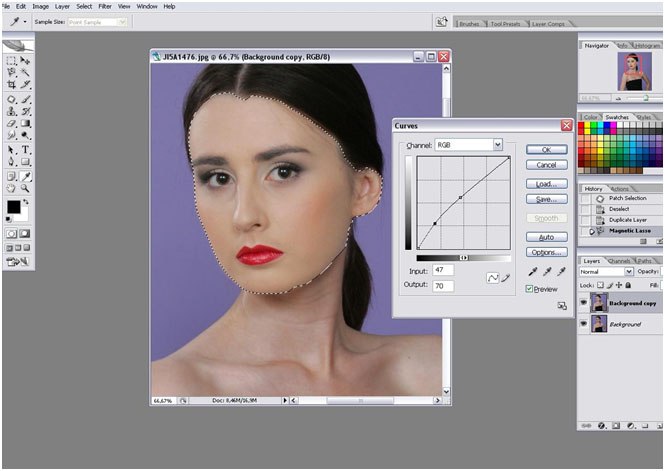Click the OK button in Curves
The width and height of the screenshot is (665, 471).
point(546,149)
